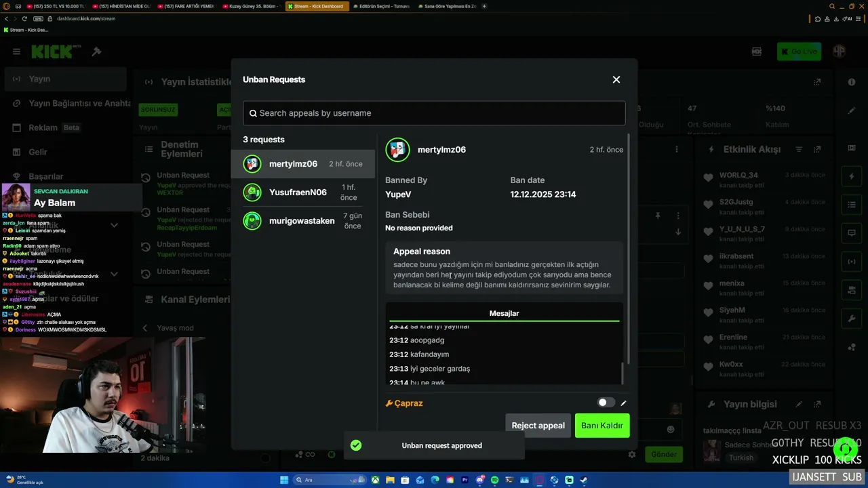Click the SORUNSUZ status badge
Viewport: 868px width, 488px height.
point(158,110)
